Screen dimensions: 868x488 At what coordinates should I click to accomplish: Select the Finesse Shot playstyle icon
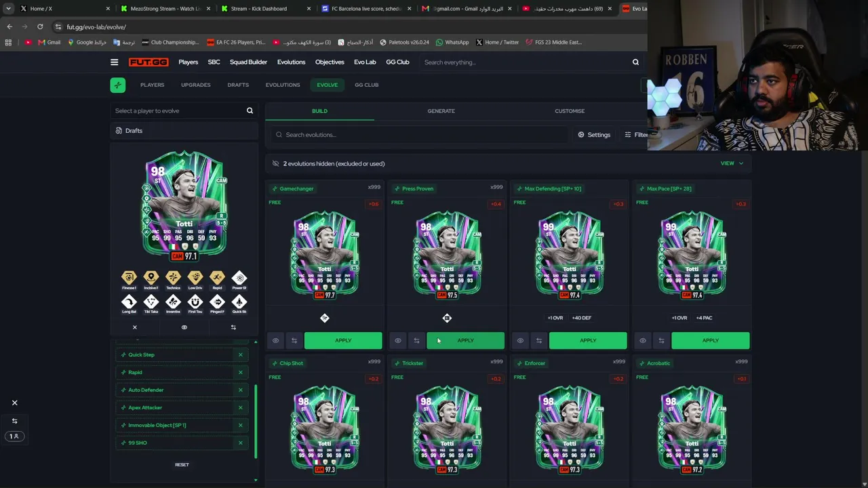click(129, 278)
